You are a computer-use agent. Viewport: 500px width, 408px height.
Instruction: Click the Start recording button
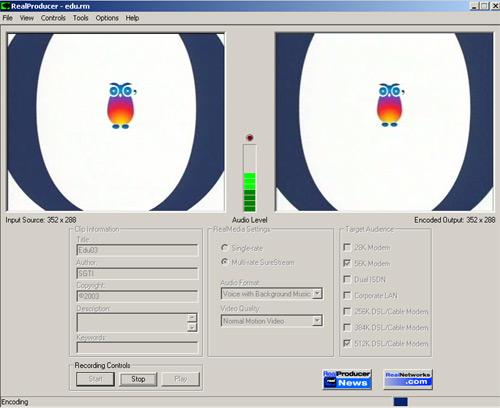(x=95, y=379)
